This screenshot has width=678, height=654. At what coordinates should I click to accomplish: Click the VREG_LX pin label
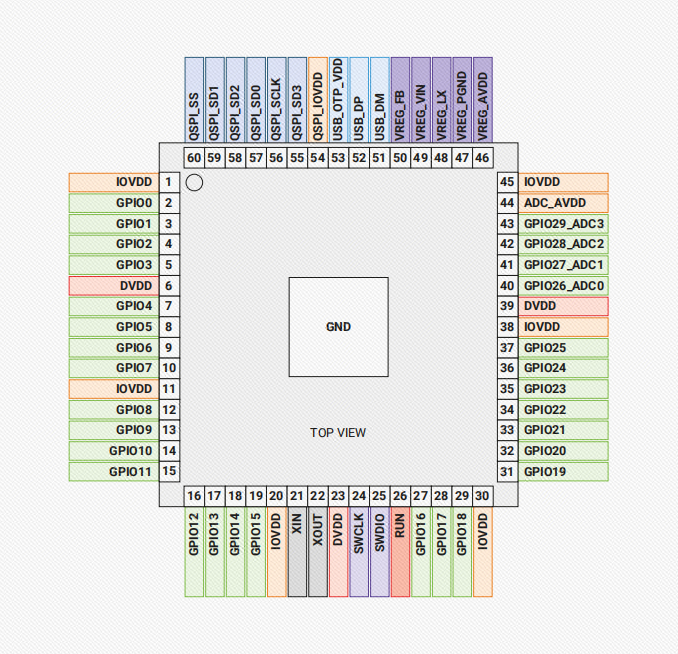click(441, 100)
